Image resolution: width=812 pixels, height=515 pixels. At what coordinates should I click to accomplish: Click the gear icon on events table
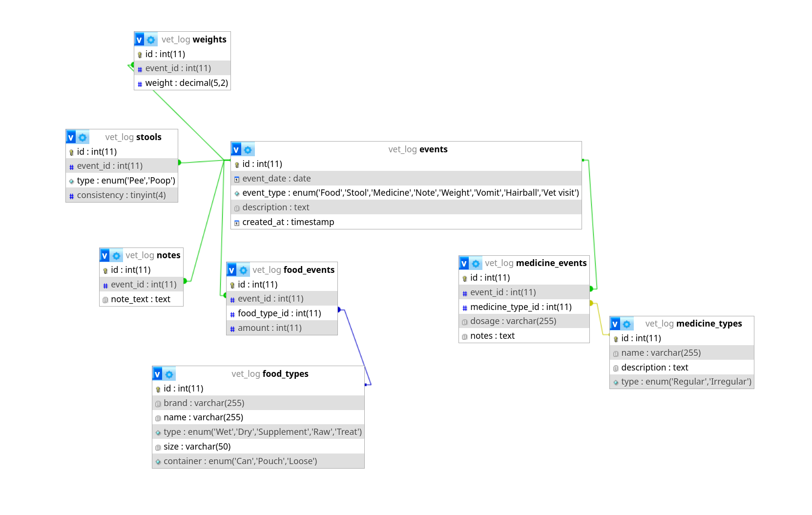point(248,150)
